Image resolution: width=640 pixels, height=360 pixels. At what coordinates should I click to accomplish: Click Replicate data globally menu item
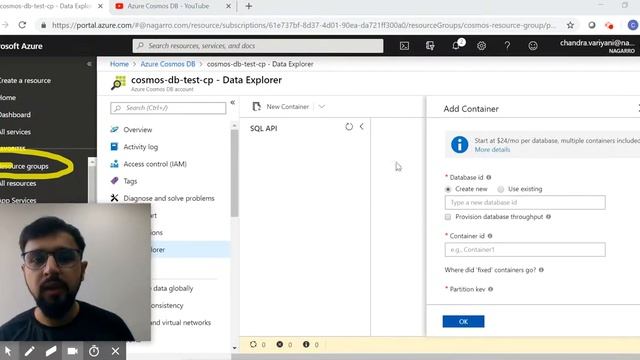coord(173,288)
